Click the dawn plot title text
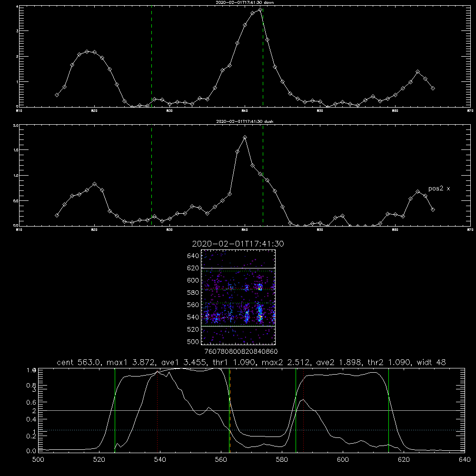Viewport: 476px width, 476px height. [245, 2]
